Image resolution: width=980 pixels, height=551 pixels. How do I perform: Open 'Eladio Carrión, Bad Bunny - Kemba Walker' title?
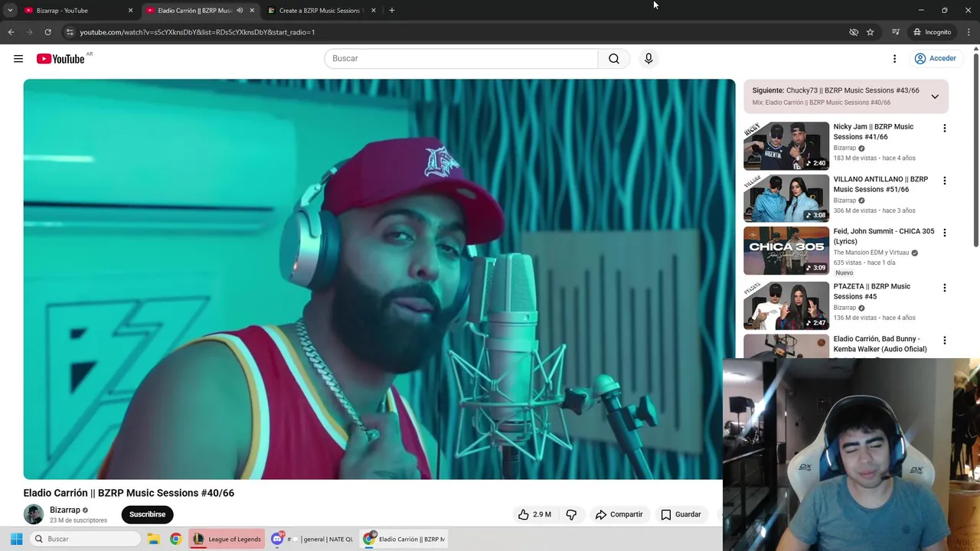tap(880, 344)
